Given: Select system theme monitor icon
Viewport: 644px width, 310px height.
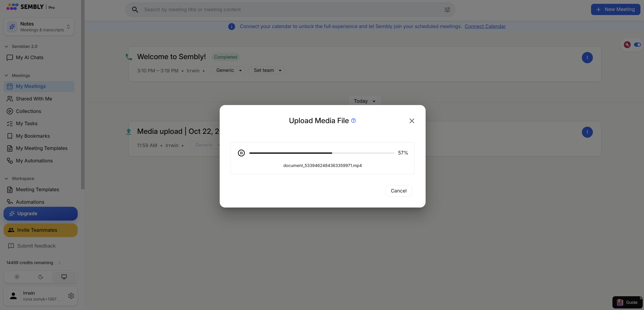Looking at the screenshot, I should click(64, 277).
